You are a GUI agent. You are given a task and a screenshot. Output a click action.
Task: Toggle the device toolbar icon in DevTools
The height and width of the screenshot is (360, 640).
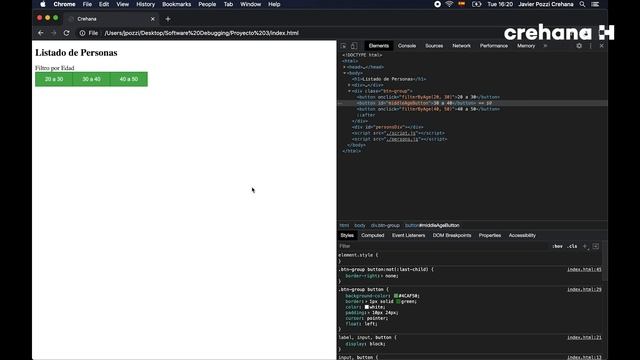[354, 46]
